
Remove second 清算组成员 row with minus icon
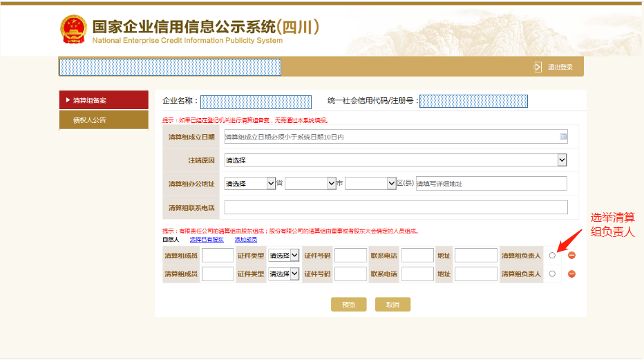pos(571,274)
